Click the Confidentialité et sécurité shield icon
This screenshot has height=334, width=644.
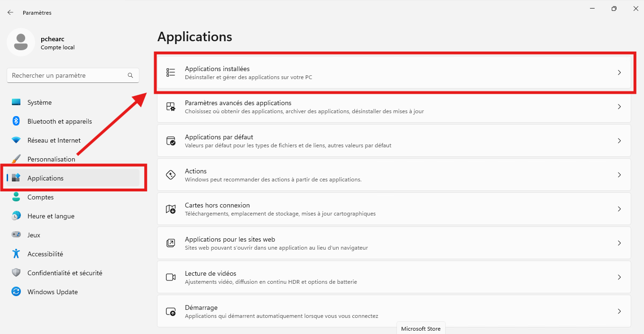16,273
